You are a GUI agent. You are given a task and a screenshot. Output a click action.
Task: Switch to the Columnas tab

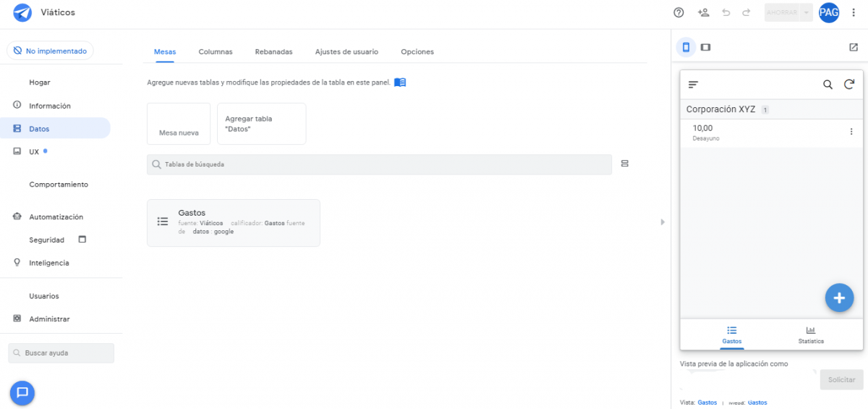(216, 52)
